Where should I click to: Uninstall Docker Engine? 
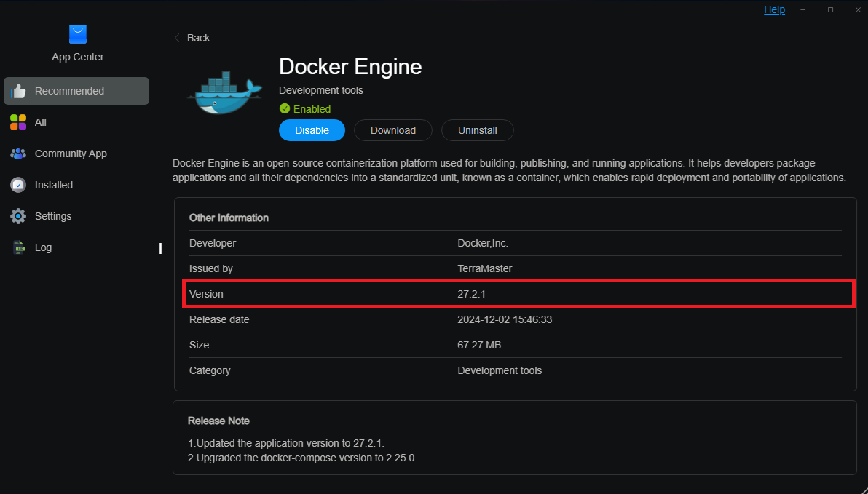[477, 130]
